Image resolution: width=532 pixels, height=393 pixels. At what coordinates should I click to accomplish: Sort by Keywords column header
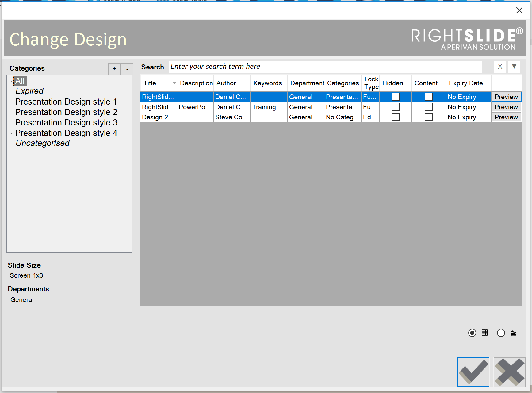269,83
